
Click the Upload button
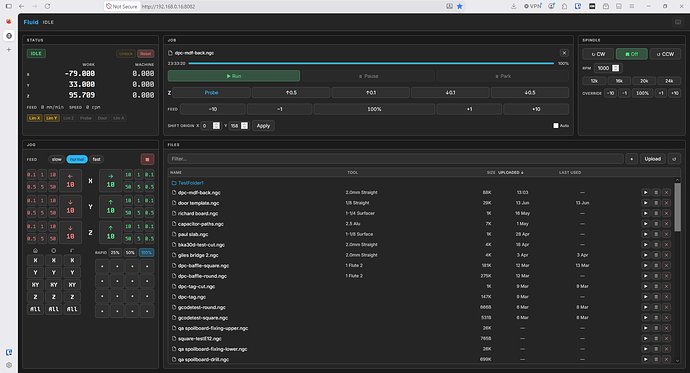coord(652,159)
